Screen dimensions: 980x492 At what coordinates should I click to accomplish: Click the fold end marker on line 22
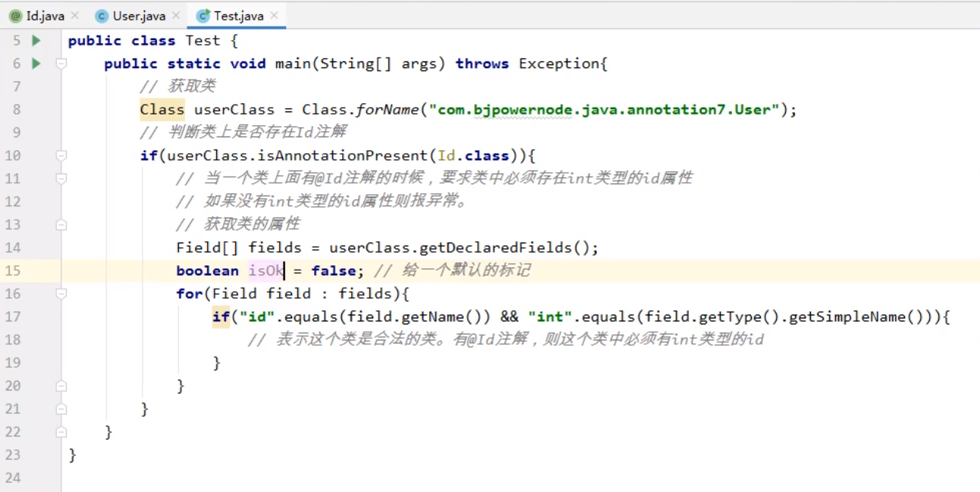(x=61, y=432)
